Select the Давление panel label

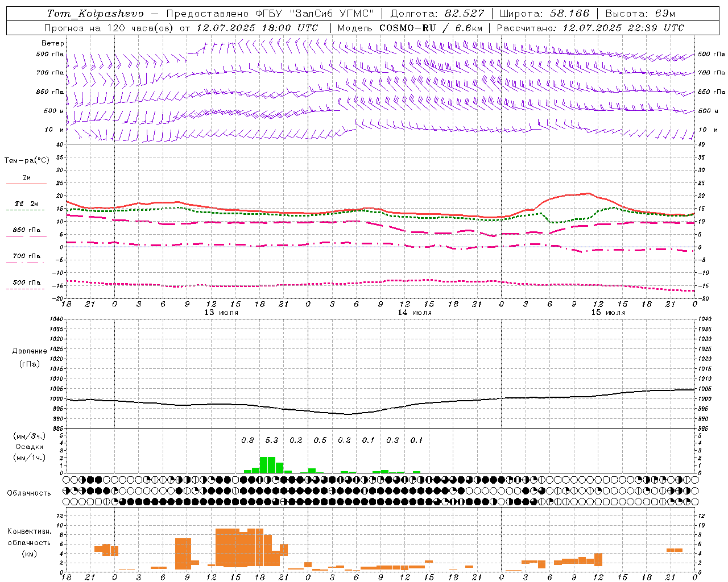pos(30,351)
